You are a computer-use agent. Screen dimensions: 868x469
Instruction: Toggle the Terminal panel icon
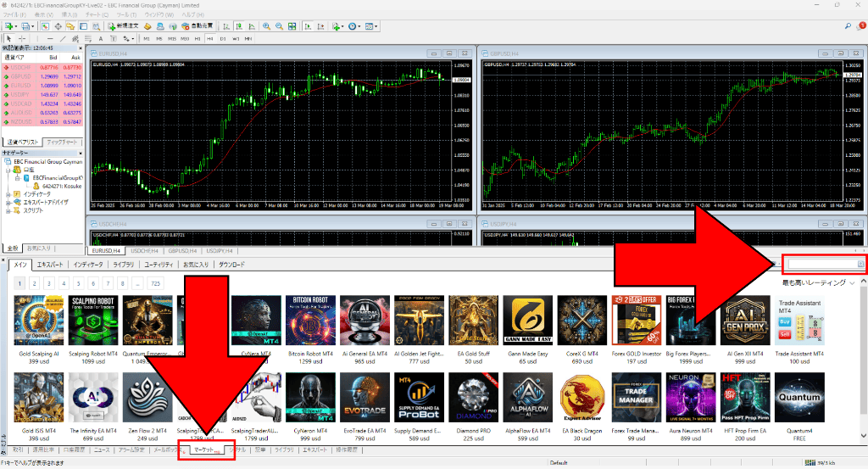(x=84, y=26)
